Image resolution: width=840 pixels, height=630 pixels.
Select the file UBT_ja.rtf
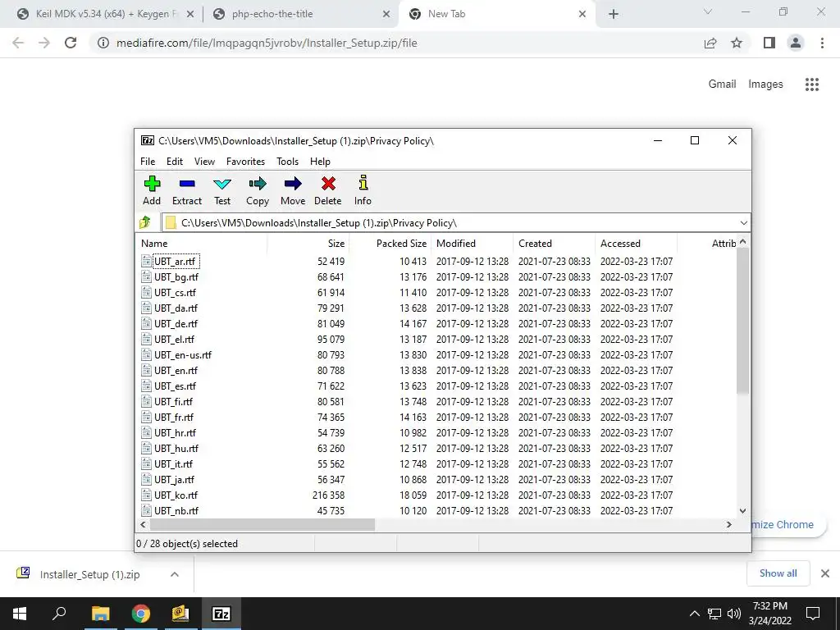click(174, 479)
